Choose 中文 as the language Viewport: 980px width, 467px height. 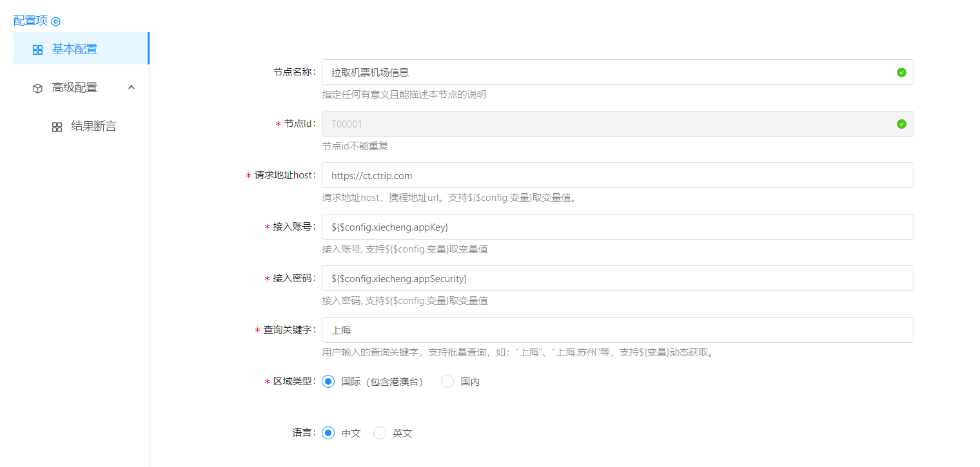[328, 433]
